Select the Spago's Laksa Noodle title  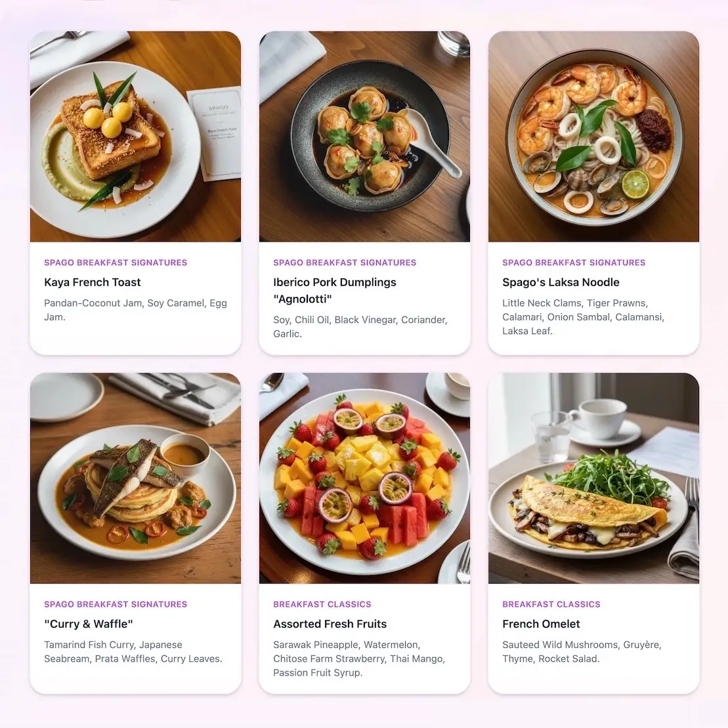[561, 282]
